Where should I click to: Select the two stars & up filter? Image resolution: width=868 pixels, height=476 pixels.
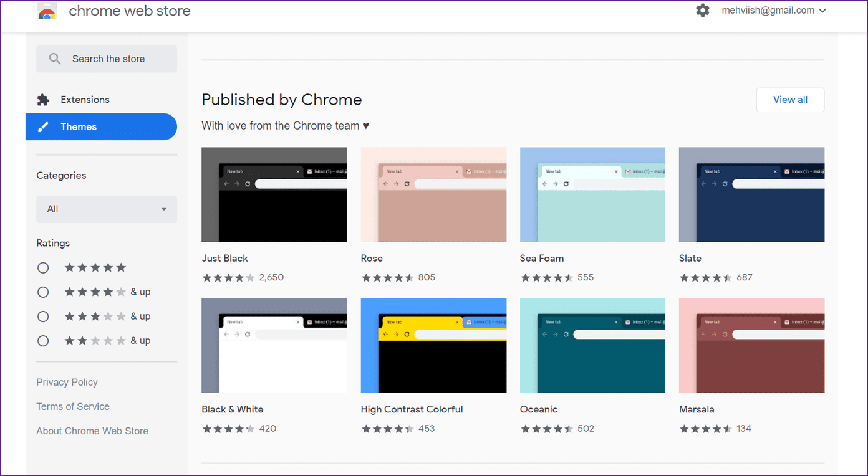pyautogui.click(x=43, y=341)
